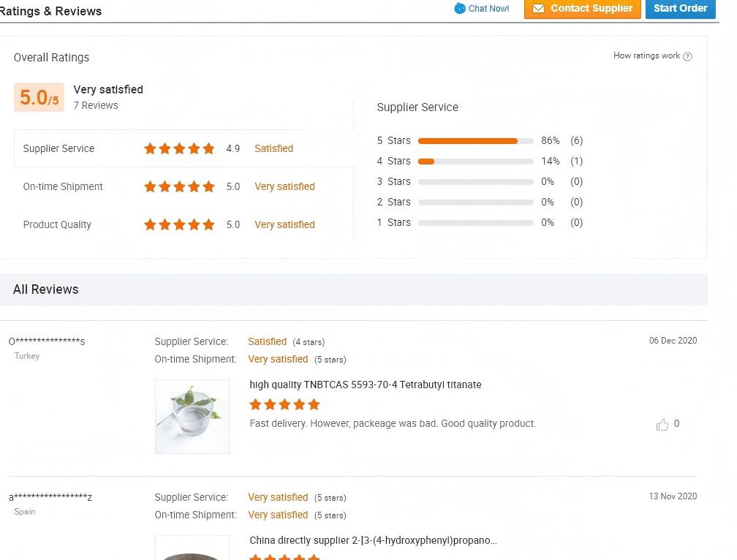737x560 pixels.
Task: Click the 2 Stars progress bar
Action: pyautogui.click(x=476, y=203)
